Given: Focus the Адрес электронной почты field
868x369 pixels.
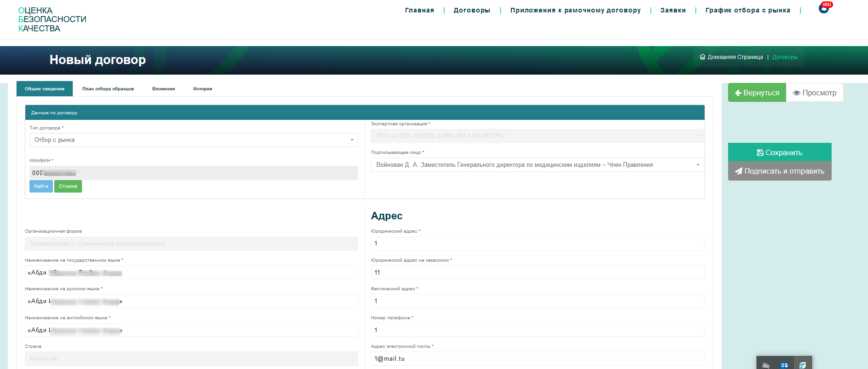Looking at the screenshot, I should pyautogui.click(x=537, y=359).
